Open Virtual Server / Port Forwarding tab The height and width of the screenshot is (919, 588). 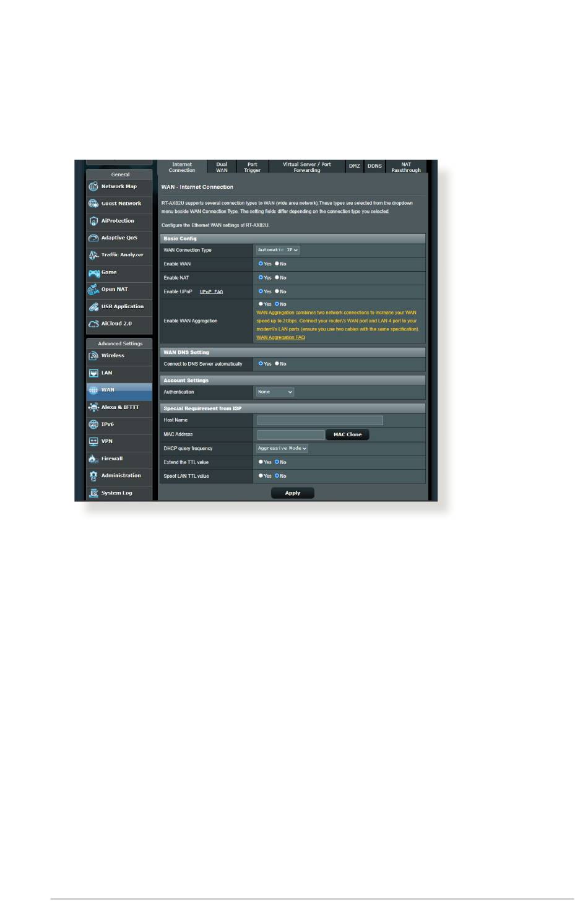coord(307,167)
